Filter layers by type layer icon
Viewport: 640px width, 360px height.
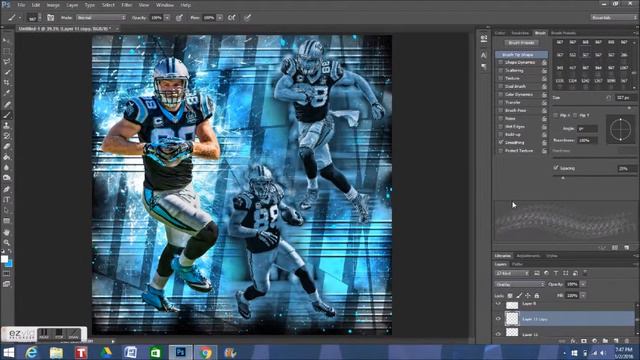click(x=556, y=273)
